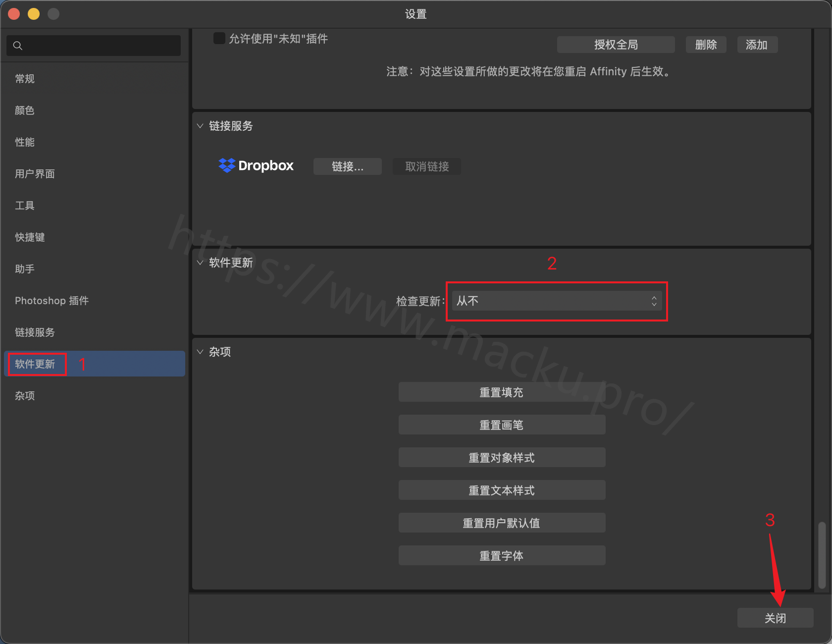This screenshot has width=832, height=644.
Task: Select 软件更新 in the sidebar
Action: pos(94,364)
